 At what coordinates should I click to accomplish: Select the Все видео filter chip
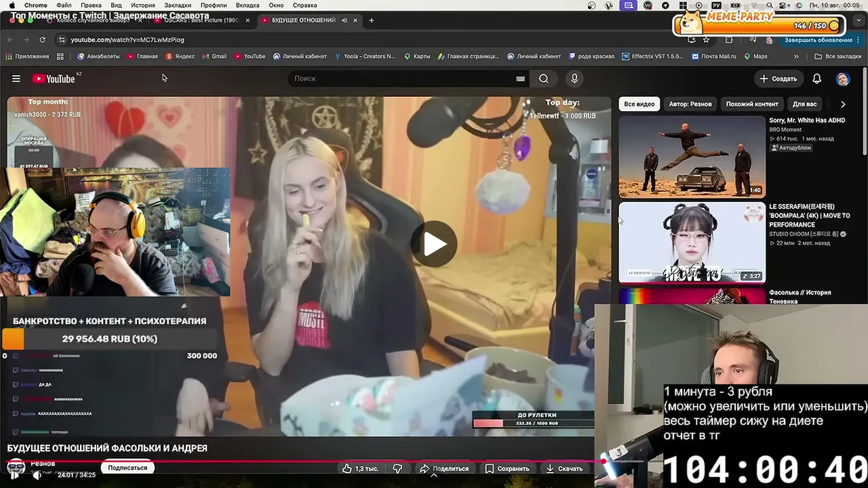639,104
